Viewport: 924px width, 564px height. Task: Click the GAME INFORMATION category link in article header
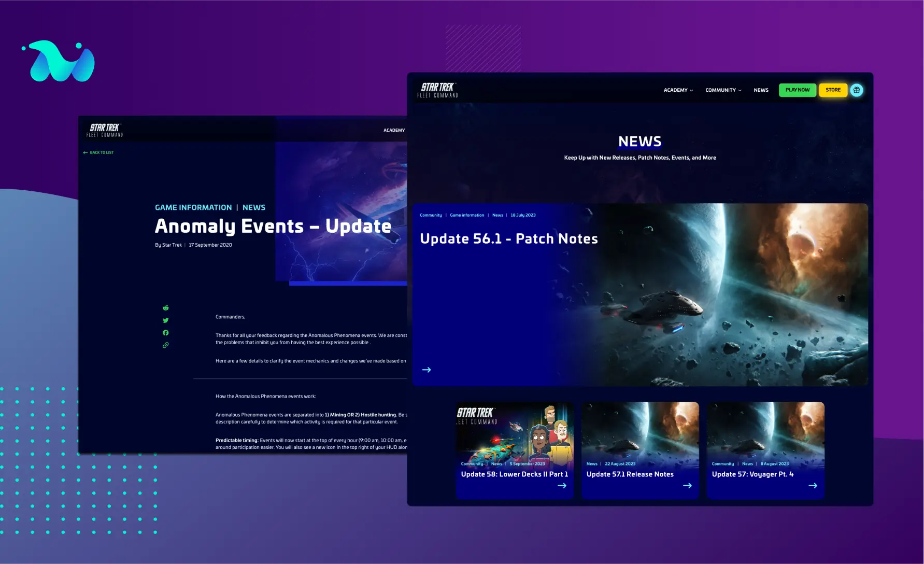tap(193, 207)
